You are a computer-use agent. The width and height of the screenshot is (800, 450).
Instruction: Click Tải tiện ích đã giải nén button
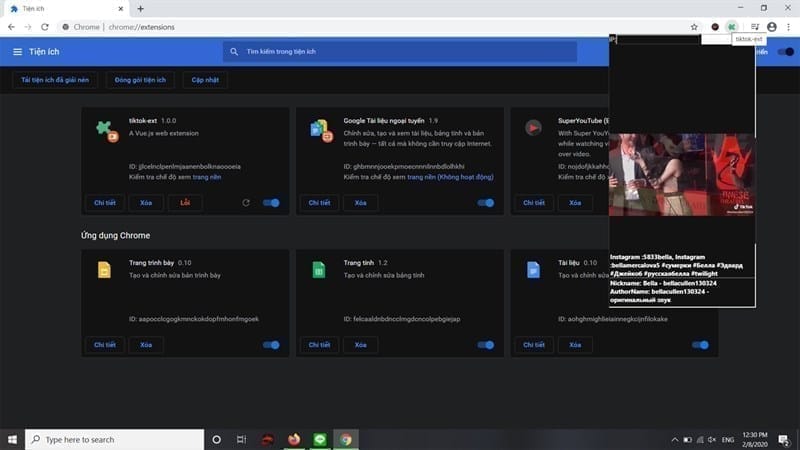tap(55, 80)
